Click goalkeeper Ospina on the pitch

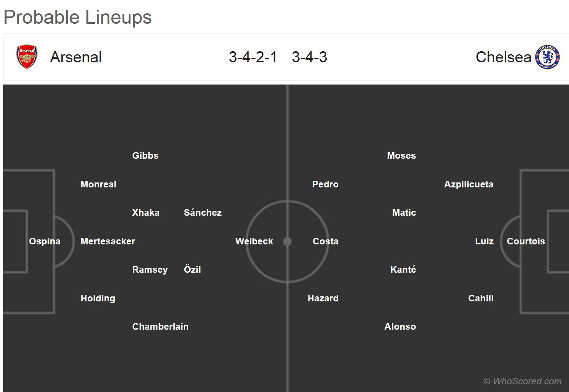(45, 241)
